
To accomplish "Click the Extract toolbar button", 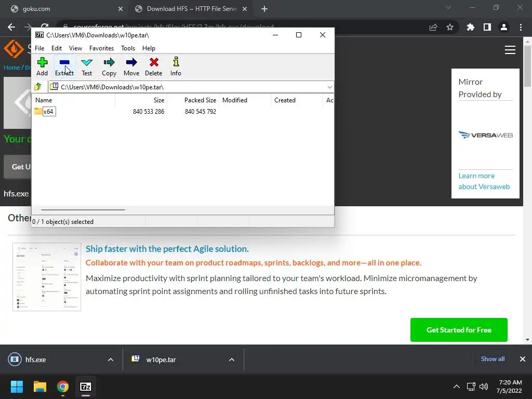I will click(64, 66).
